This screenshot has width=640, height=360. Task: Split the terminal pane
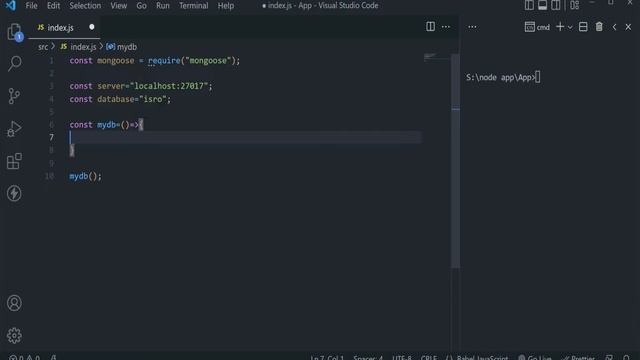click(583, 27)
